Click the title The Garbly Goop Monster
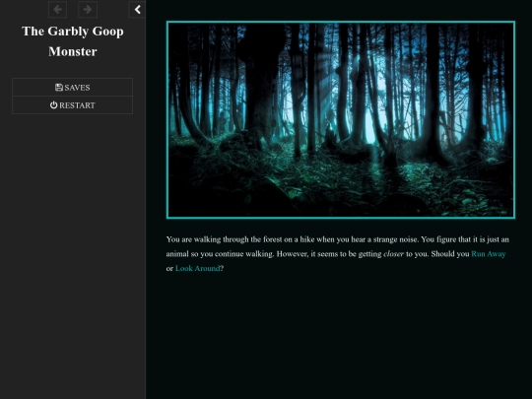Image resolution: width=532 pixels, height=399 pixels. pos(73,41)
